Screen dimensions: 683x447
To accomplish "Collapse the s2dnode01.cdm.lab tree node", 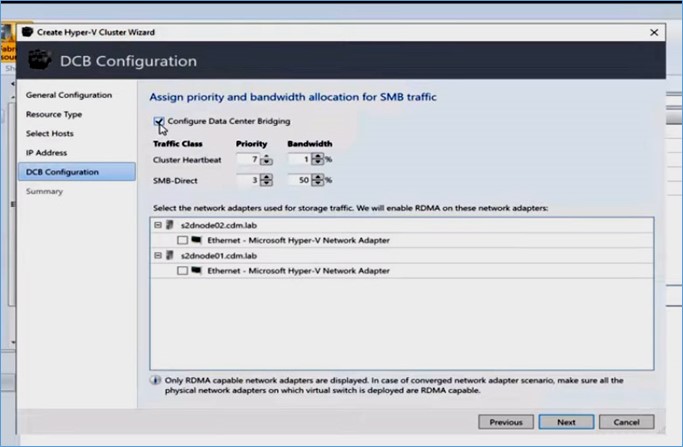I will point(158,256).
